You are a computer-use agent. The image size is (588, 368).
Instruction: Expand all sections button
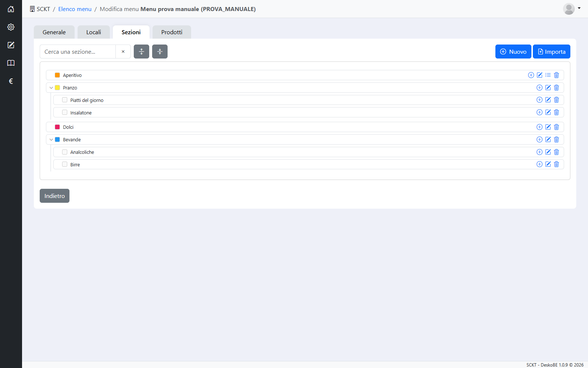tap(141, 52)
